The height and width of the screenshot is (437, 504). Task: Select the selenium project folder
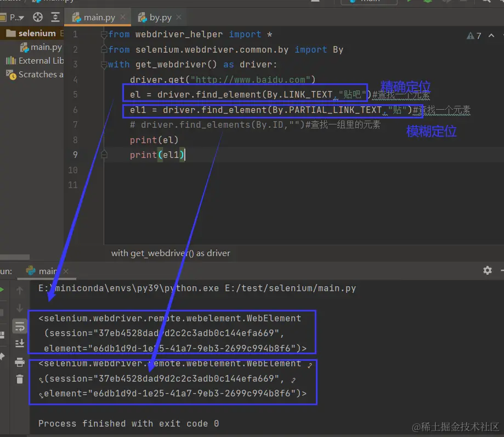(x=31, y=33)
